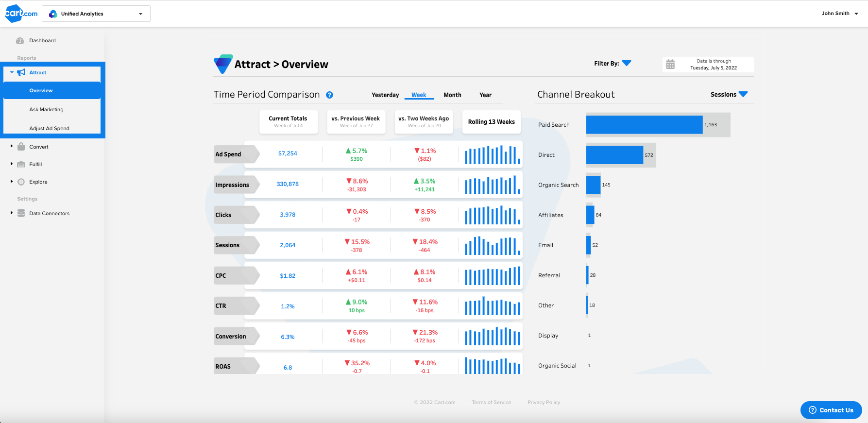
Task: Collapse the Attract section arrow
Action: [x=12, y=72]
